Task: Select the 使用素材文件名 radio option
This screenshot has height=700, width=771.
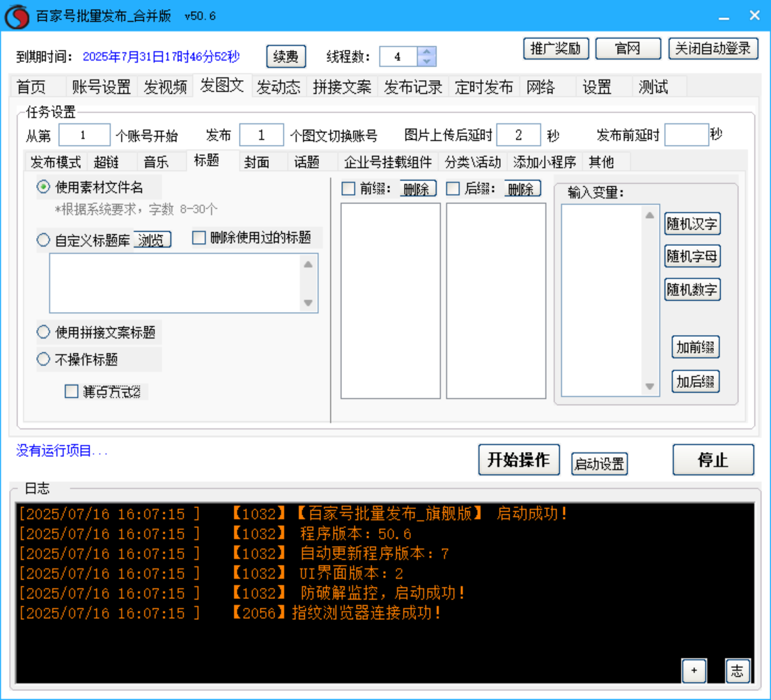Action: (x=43, y=187)
